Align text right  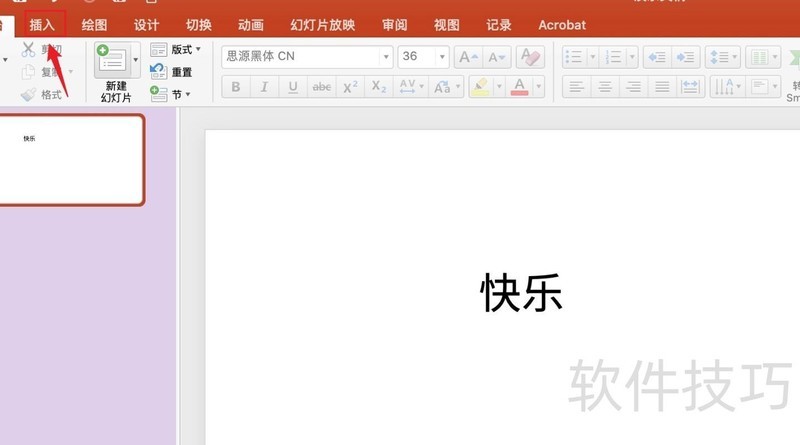point(634,87)
